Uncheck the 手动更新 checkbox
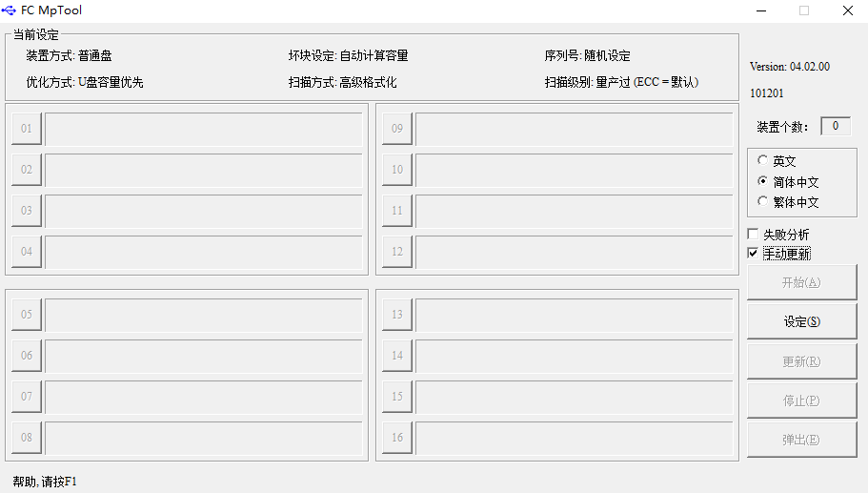The width and height of the screenshot is (868, 493). (754, 254)
